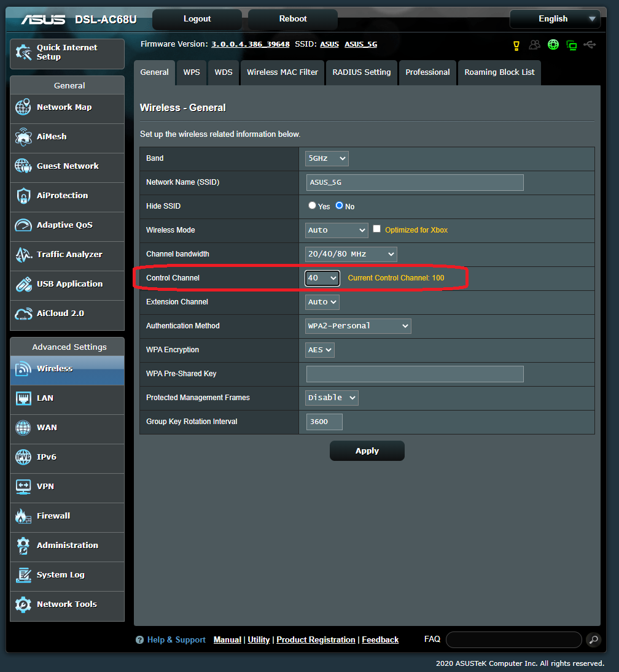The width and height of the screenshot is (619, 672).
Task: Open the Protected Management Frames dropdown
Action: click(332, 398)
